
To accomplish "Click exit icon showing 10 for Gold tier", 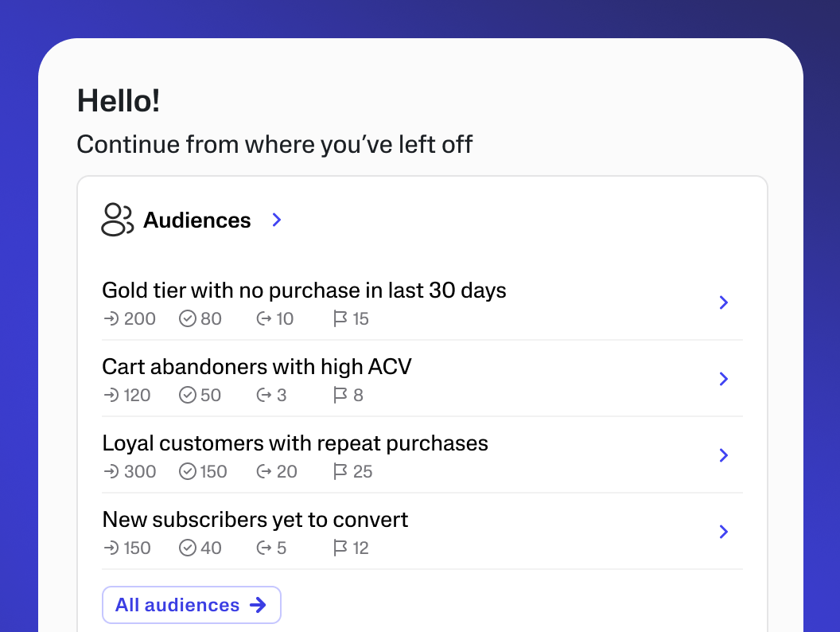I will click(264, 319).
